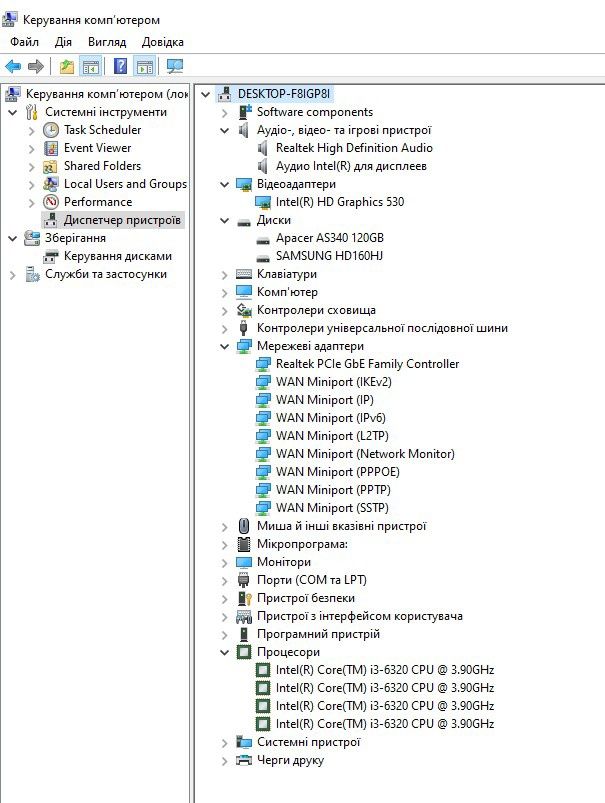Click the SAMSUNG HD160HJ drive icon

pyautogui.click(x=263, y=257)
